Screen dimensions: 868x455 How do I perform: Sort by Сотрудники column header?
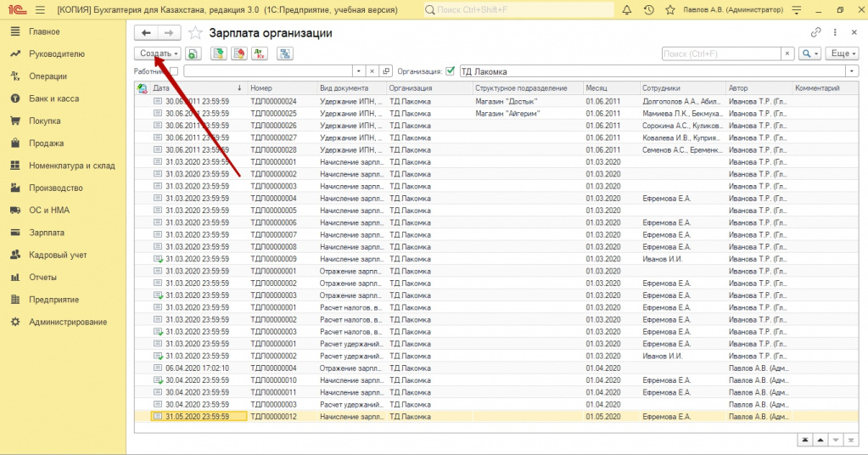coord(682,88)
